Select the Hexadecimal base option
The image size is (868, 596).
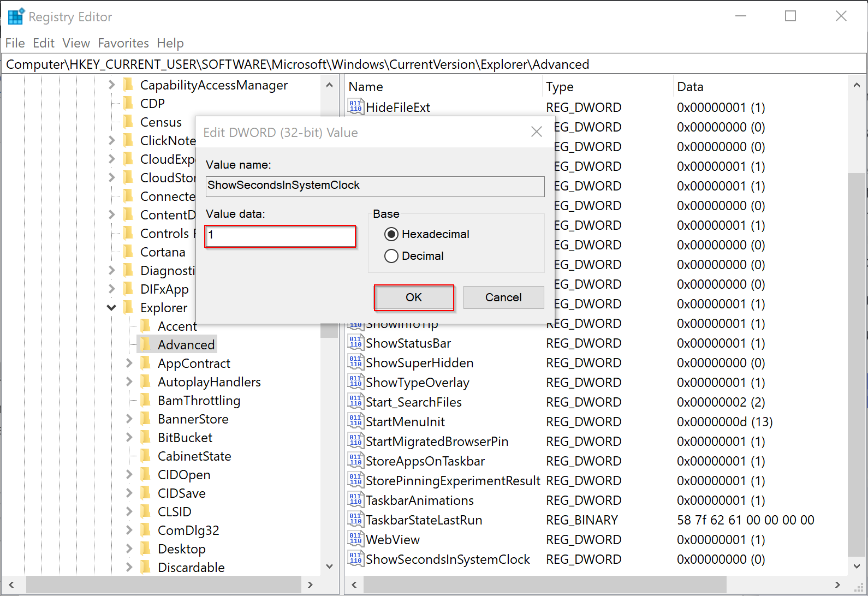427,234
